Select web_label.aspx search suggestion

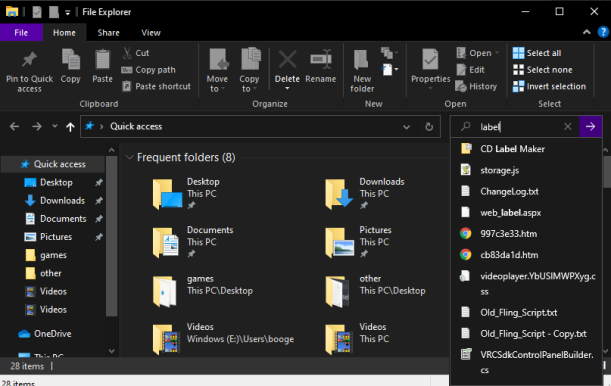tap(526, 213)
